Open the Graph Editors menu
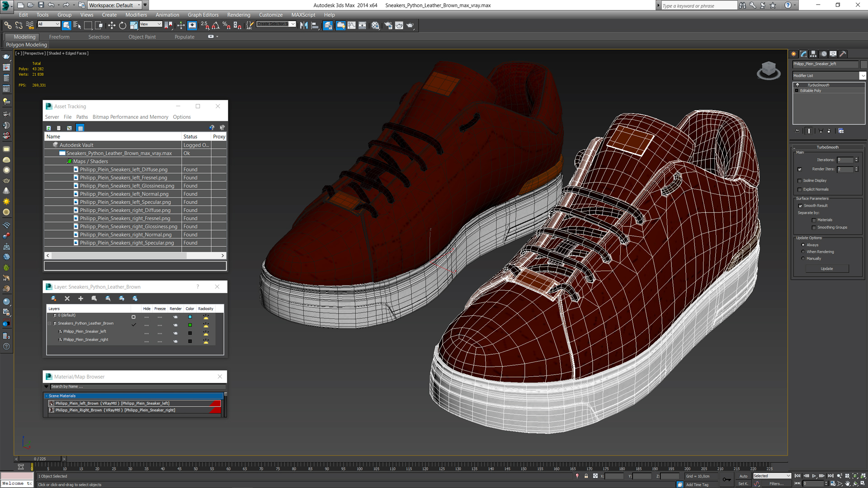The image size is (868, 488). pos(203,15)
